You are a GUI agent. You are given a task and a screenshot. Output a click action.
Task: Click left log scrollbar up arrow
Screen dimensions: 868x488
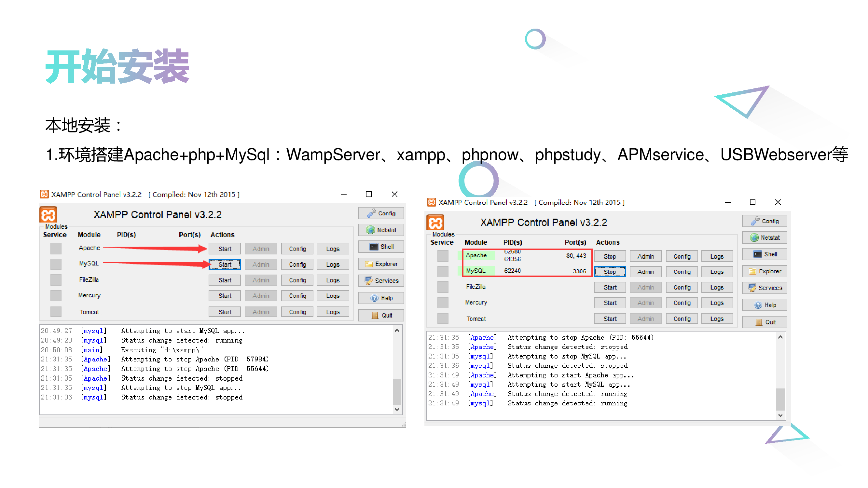pyautogui.click(x=397, y=331)
